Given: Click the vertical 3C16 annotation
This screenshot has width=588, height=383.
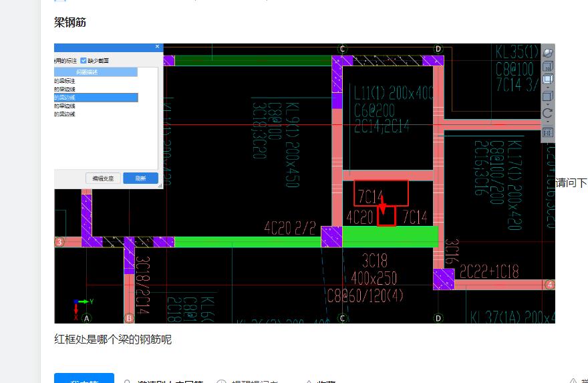Looking at the screenshot, I should tap(452, 251).
